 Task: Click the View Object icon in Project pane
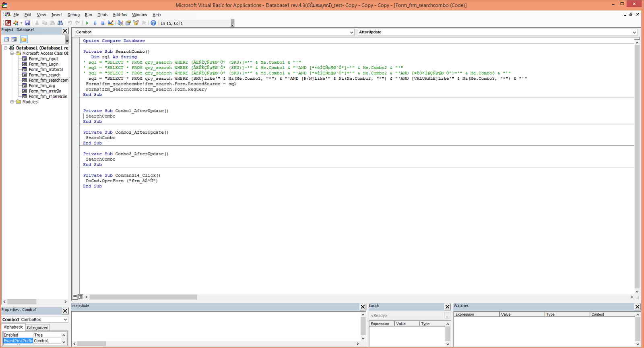(x=14, y=39)
